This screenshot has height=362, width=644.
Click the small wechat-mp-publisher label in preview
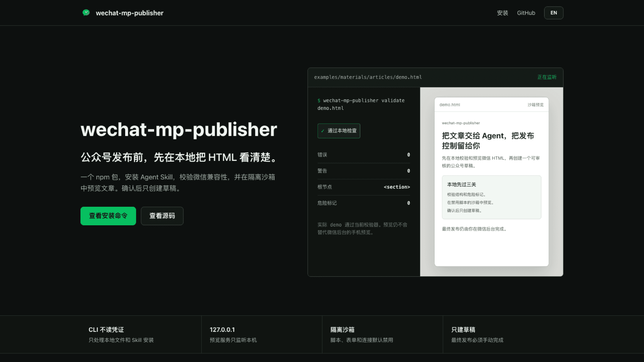pyautogui.click(x=461, y=123)
